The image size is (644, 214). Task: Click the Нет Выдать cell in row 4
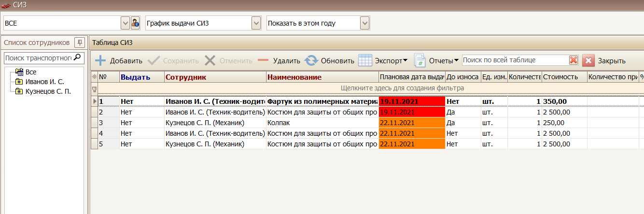tap(142, 133)
